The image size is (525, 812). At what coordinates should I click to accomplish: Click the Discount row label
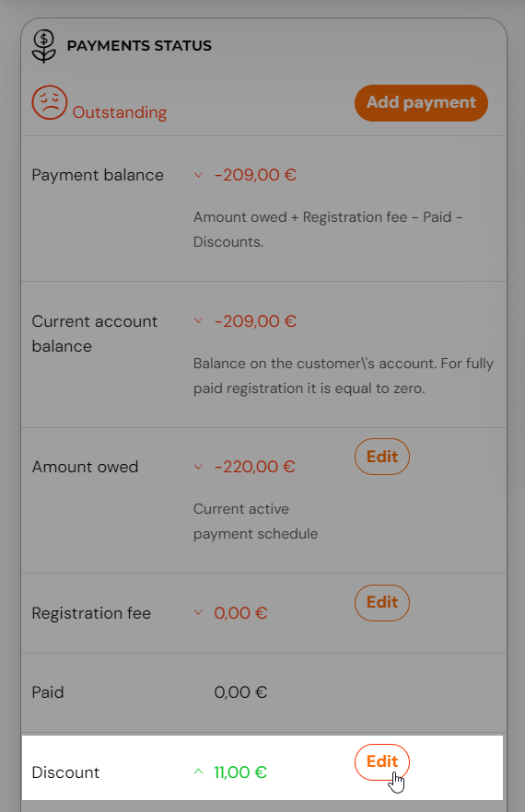pos(65,772)
